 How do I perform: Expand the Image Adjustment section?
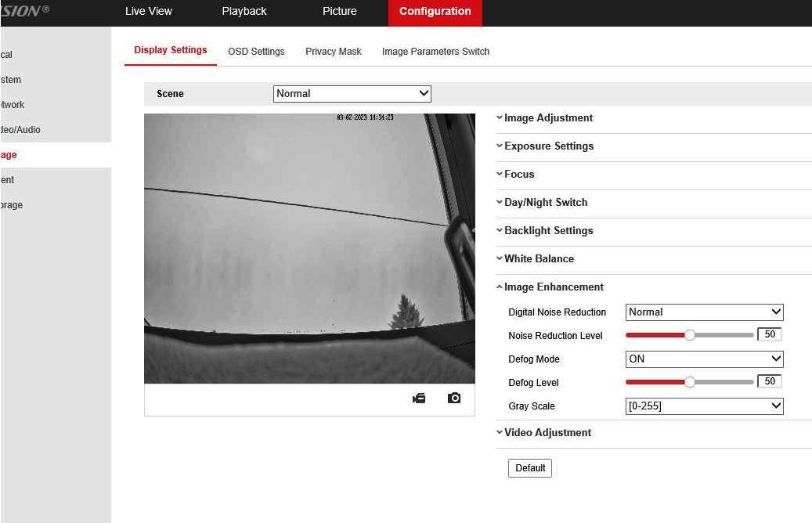(x=547, y=118)
